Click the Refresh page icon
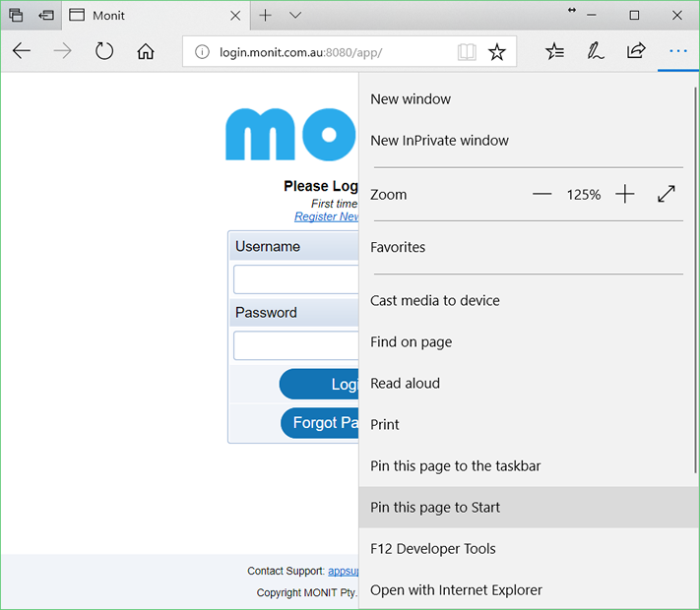 104,51
